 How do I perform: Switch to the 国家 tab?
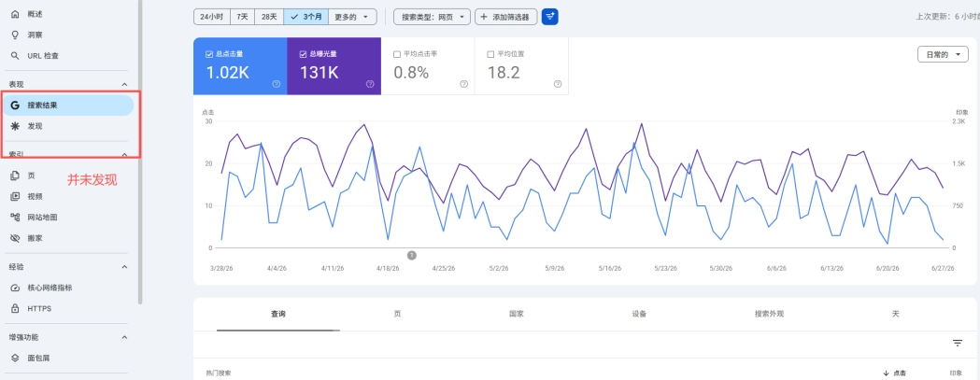coord(517,315)
